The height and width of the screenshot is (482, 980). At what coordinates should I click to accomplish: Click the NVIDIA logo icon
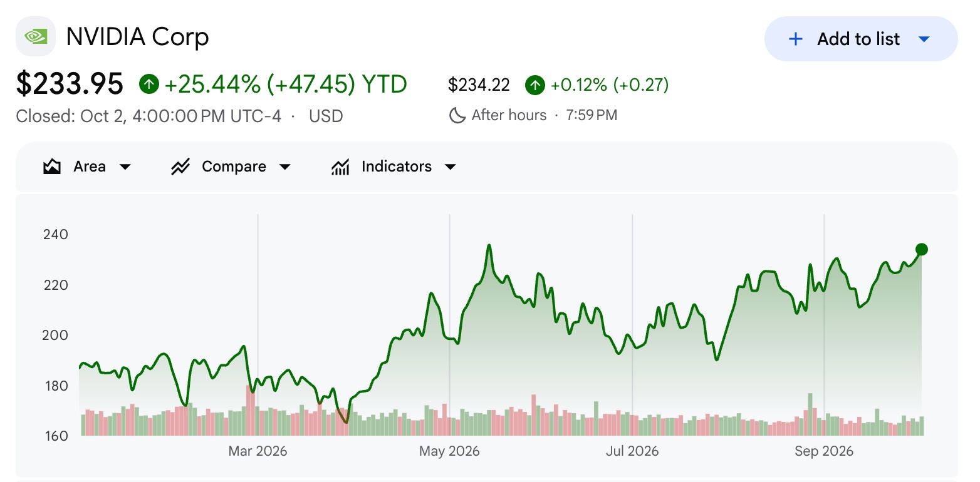[x=35, y=37]
